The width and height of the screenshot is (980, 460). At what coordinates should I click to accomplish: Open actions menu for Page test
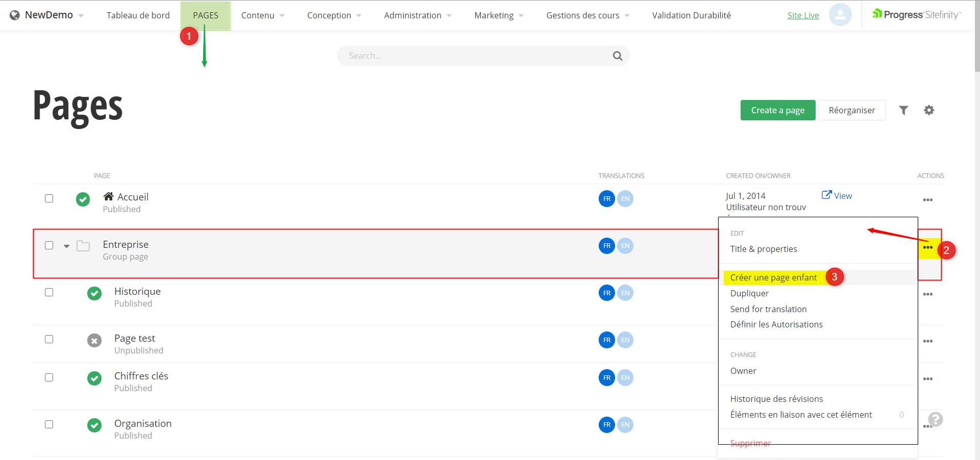coord(927,341)
